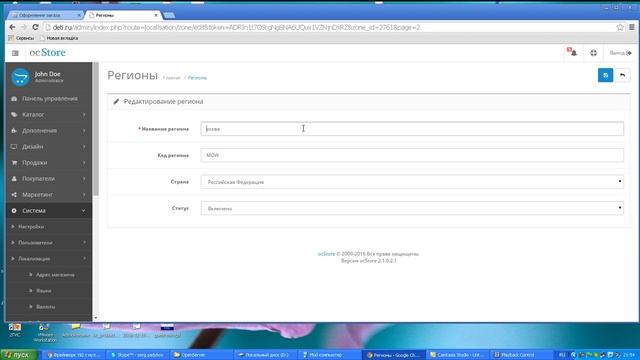Click the Каталог tag icon
The image size is (640, 360).
pos(14,115)
